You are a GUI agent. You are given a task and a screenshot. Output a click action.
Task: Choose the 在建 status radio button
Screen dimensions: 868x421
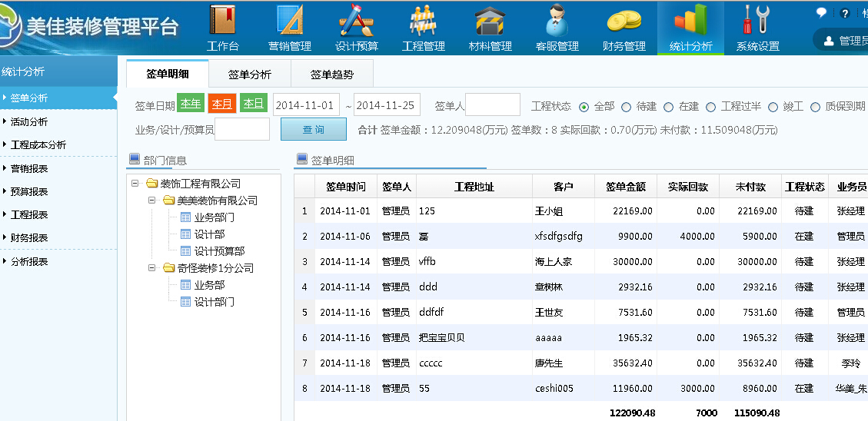[x=669, y=107]
